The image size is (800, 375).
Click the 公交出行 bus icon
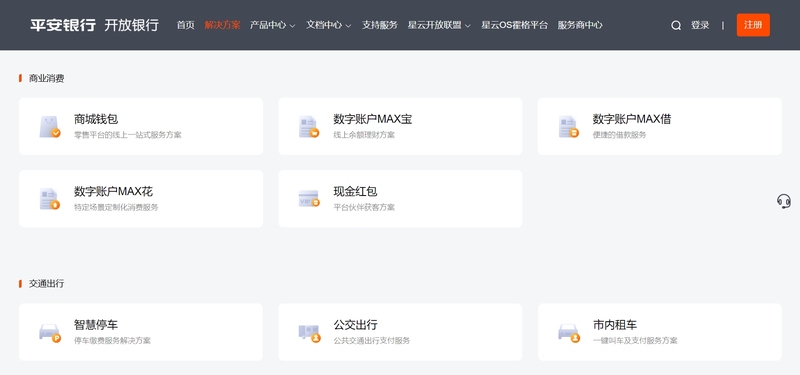click(309, 333)
